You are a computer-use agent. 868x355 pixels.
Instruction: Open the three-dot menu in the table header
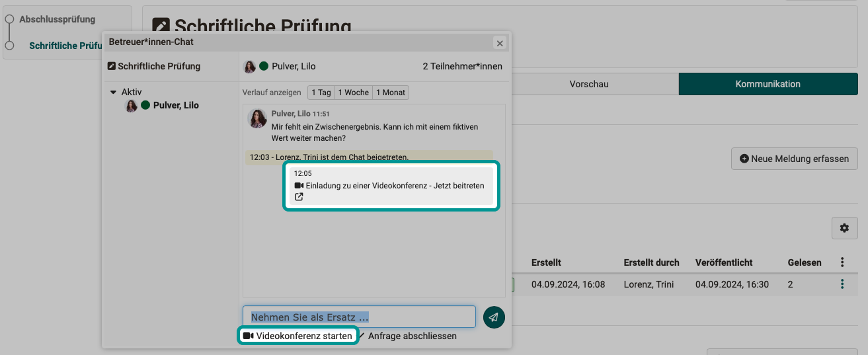(842, 262)
